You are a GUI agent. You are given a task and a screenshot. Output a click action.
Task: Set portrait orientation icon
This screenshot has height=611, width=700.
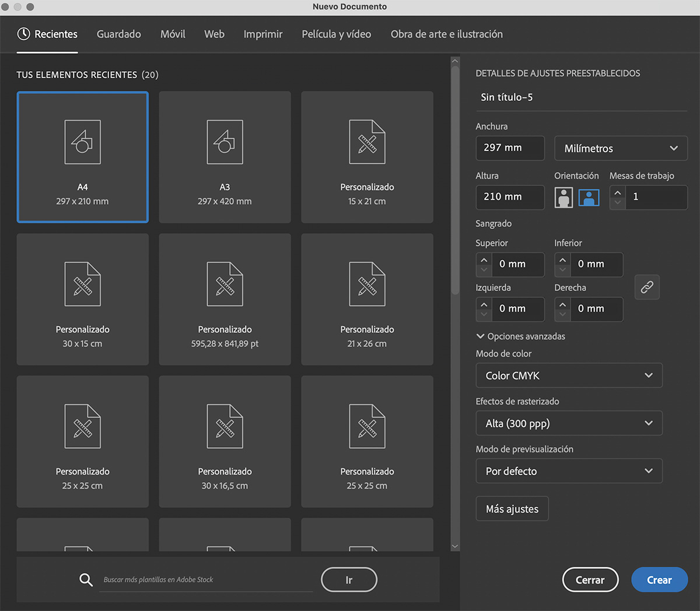tap(563, 198)
